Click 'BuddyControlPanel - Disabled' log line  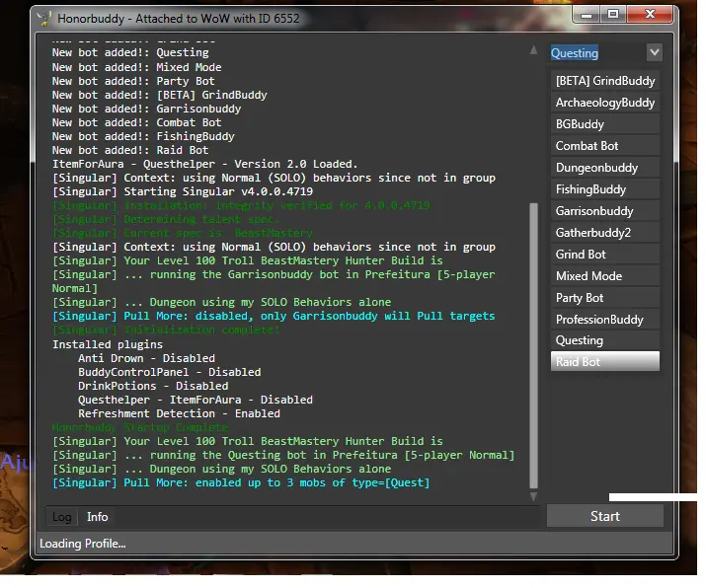[169, 373]
